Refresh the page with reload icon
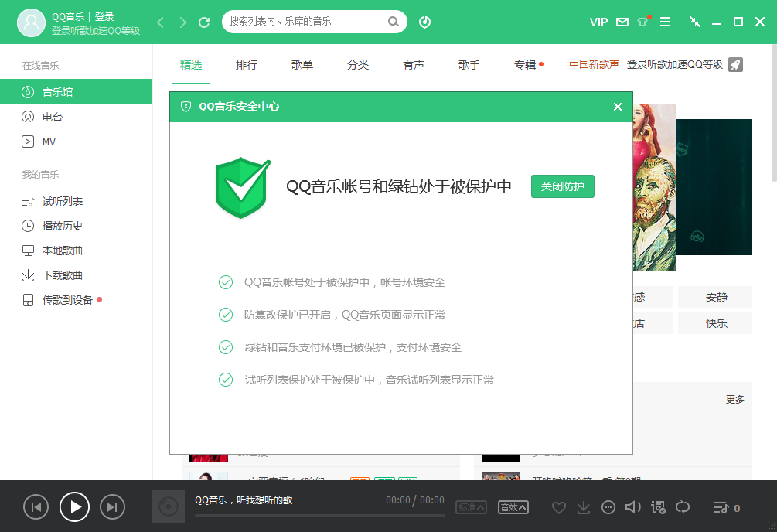This screenshot has width=777, height=532. click(x=204, y=22)
